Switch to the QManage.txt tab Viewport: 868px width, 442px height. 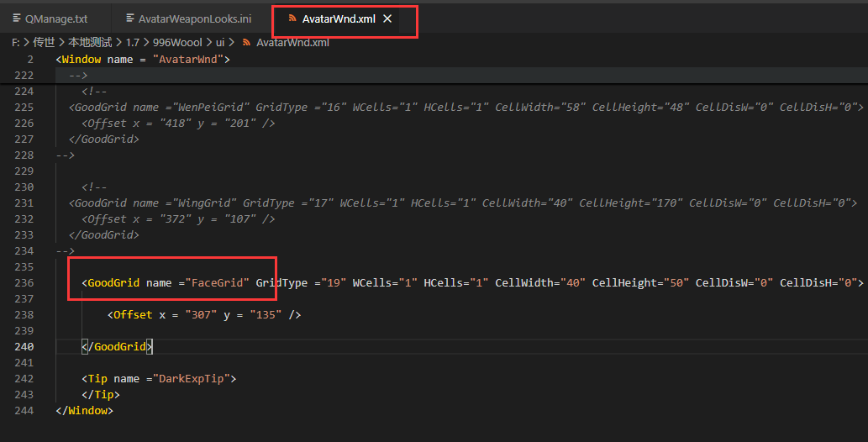pos(55,18)
